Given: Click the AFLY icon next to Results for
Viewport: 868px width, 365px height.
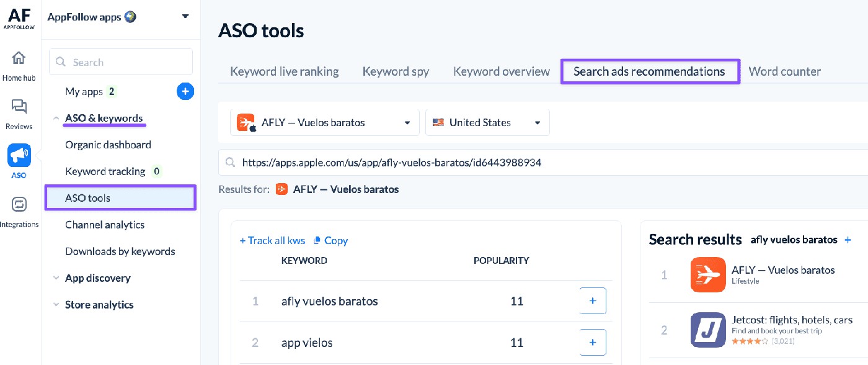Looking at the screenshot, I should click(281, 189).
